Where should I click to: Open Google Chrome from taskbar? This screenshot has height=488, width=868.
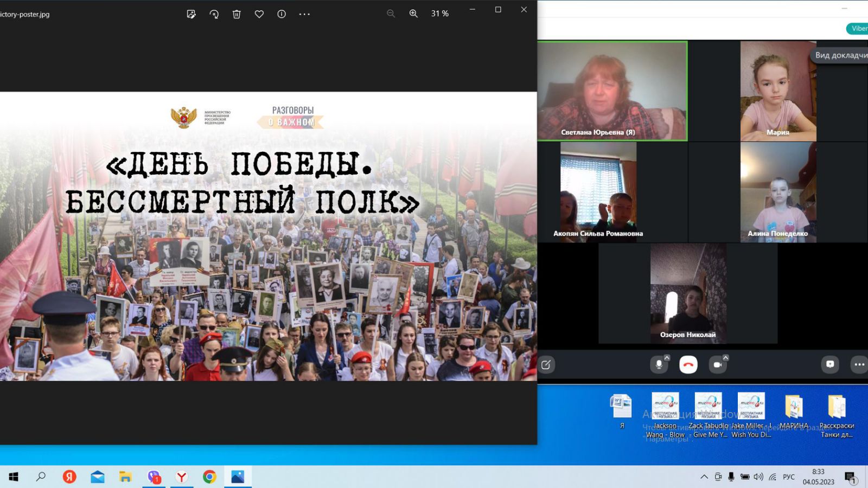point(209,477)
